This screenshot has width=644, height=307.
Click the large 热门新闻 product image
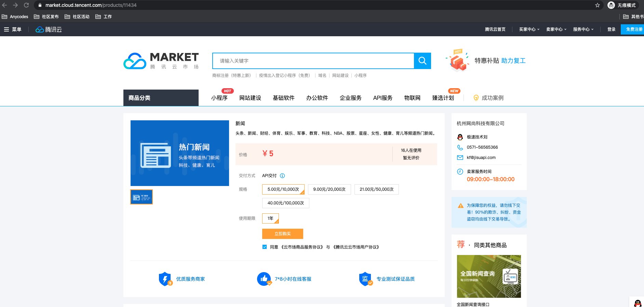[180, 153]
